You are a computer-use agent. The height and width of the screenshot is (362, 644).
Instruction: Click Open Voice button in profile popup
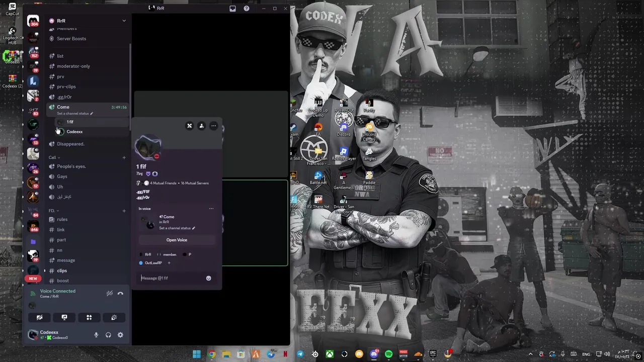(x=177, y=240)
